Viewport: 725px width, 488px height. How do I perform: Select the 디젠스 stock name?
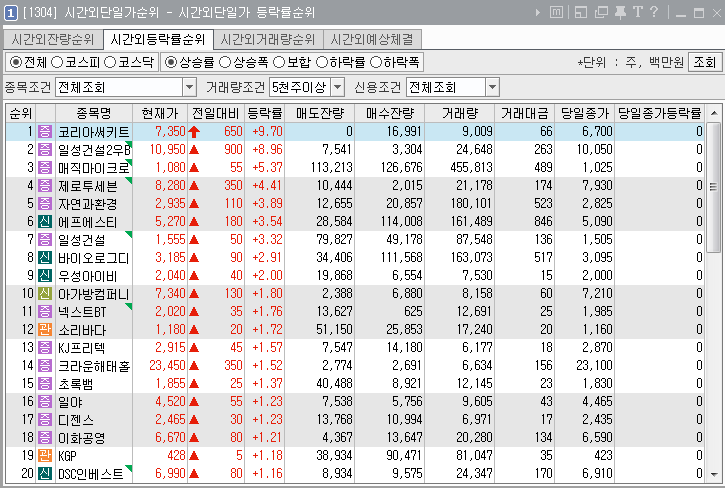pos(76,420)
